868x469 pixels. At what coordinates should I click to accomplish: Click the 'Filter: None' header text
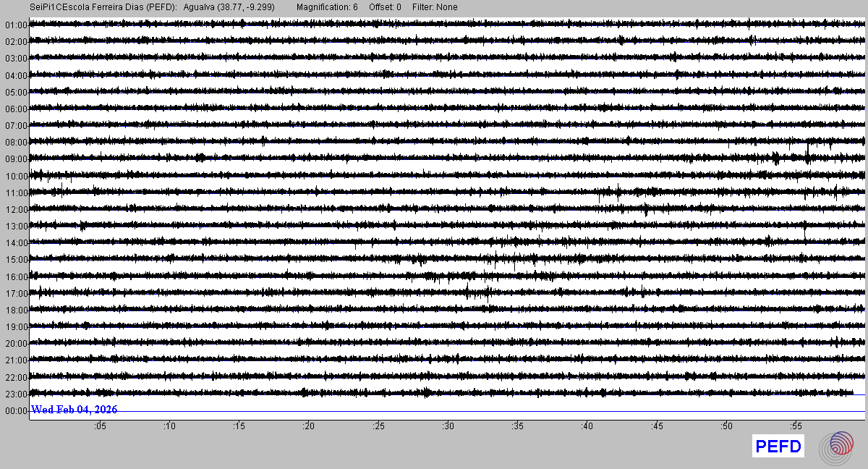(435, 7)
